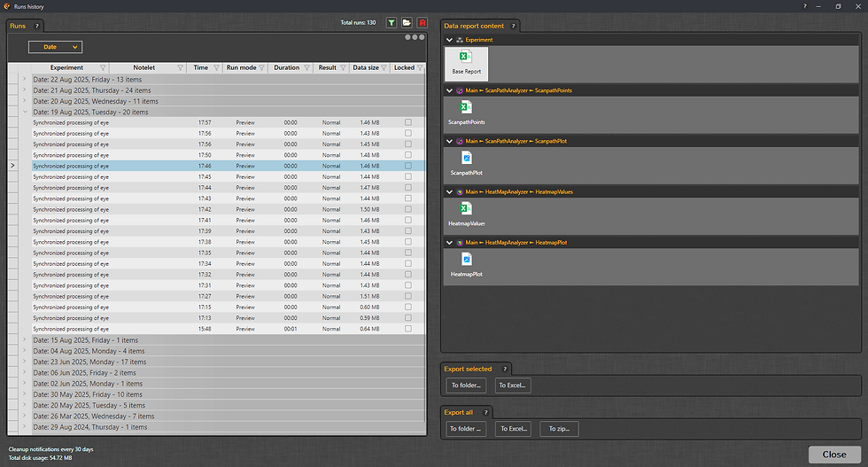Select the 17:56 run with 1.43 MB

(229, 134)
